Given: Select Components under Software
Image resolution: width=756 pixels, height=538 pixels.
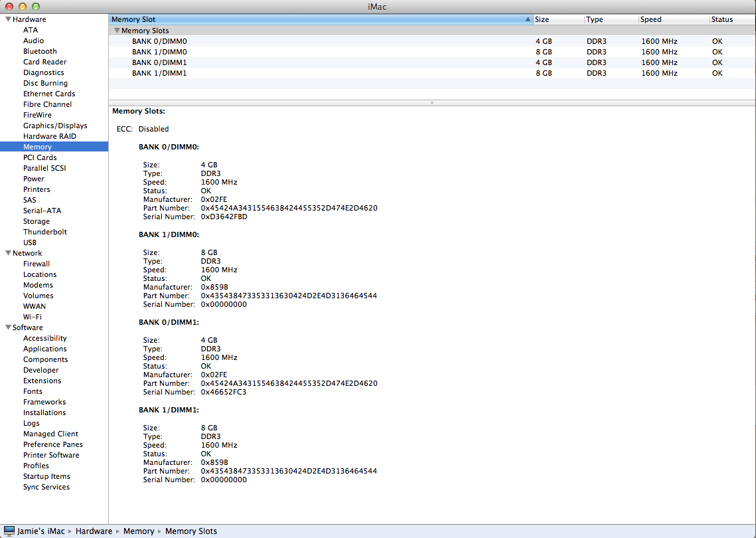Looking at the screenshot, I should pyautogui.click(x=45, y=359).
